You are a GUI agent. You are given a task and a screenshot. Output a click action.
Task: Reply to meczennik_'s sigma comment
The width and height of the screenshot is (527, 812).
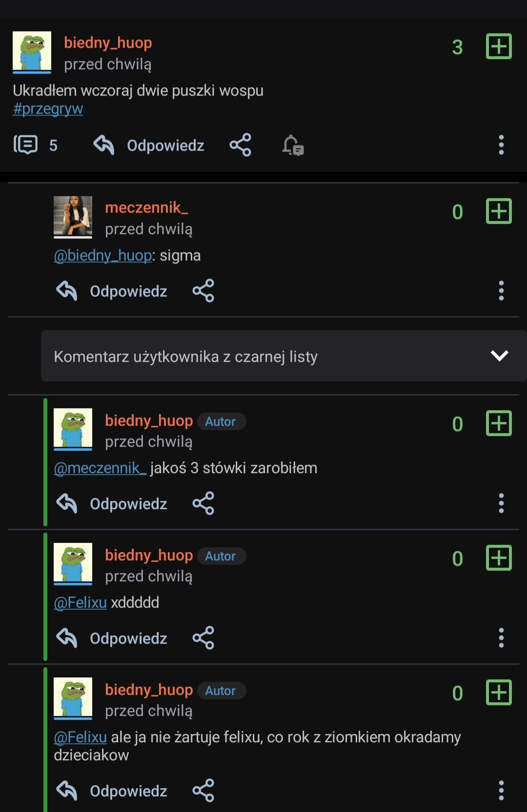pyautogui.click(x=112, y=291)
